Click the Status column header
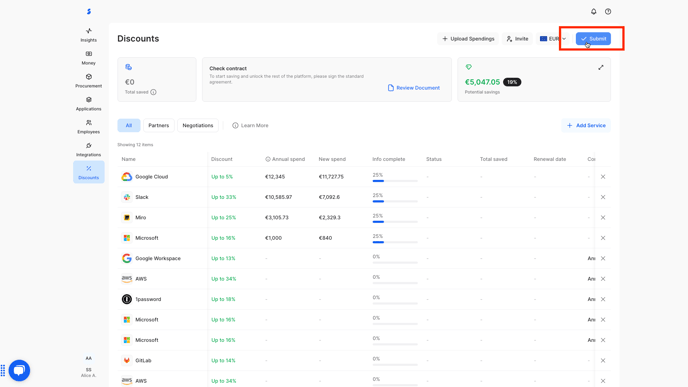The image size is (688, 387). (434, 159)
